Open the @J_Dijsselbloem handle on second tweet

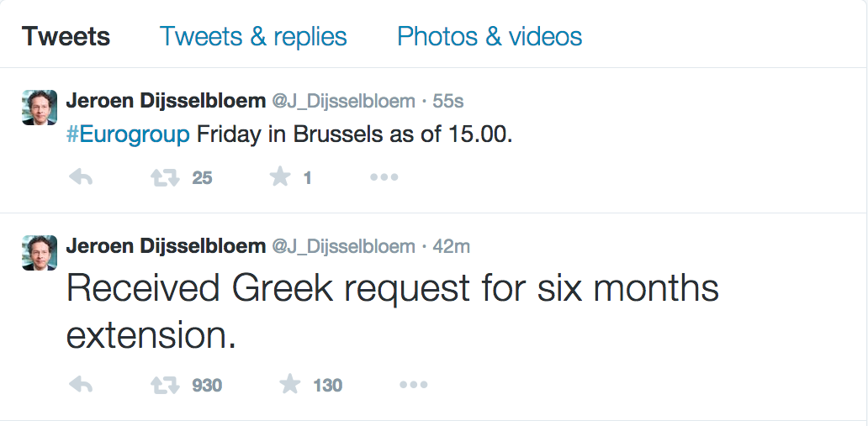[343, 246]
